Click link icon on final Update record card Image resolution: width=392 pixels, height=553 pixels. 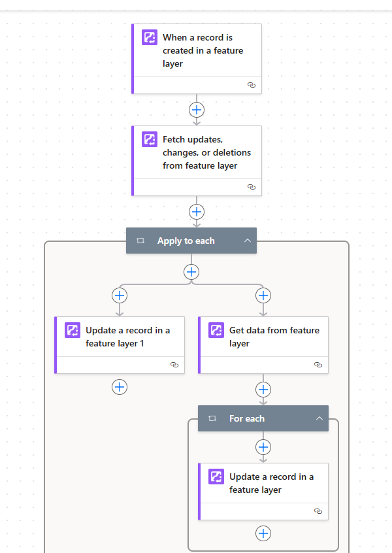click(x=318, y=511)
